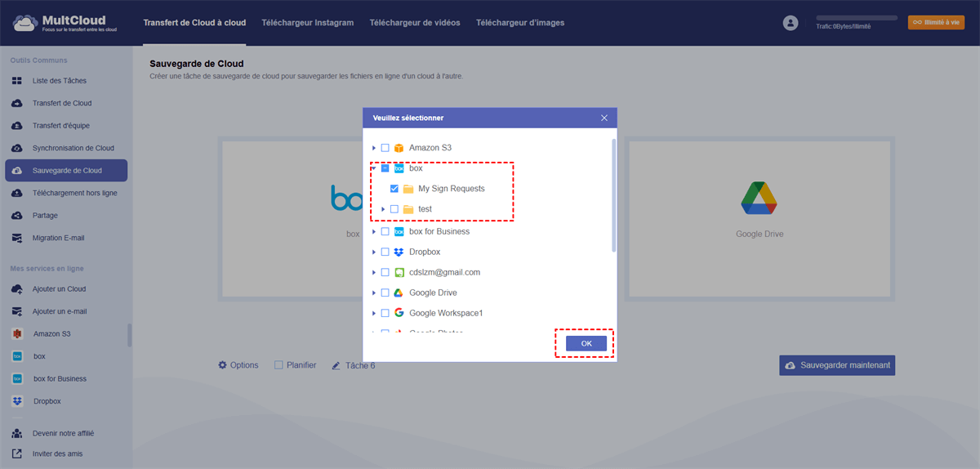The width and height of the screenshot is (980, 469).
Task: Select Liste des Tâches in sidebar
Action: pyautogui.click(x=60, y=81)
